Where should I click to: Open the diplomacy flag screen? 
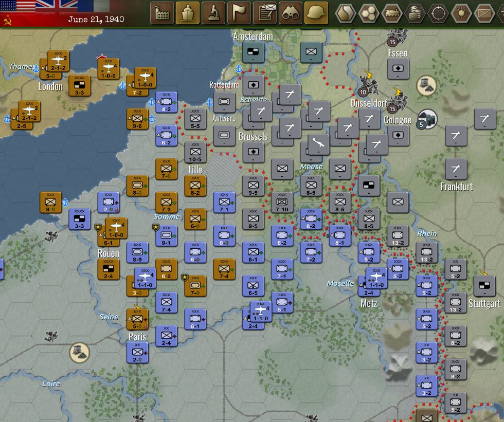click(x=239, y=13)
